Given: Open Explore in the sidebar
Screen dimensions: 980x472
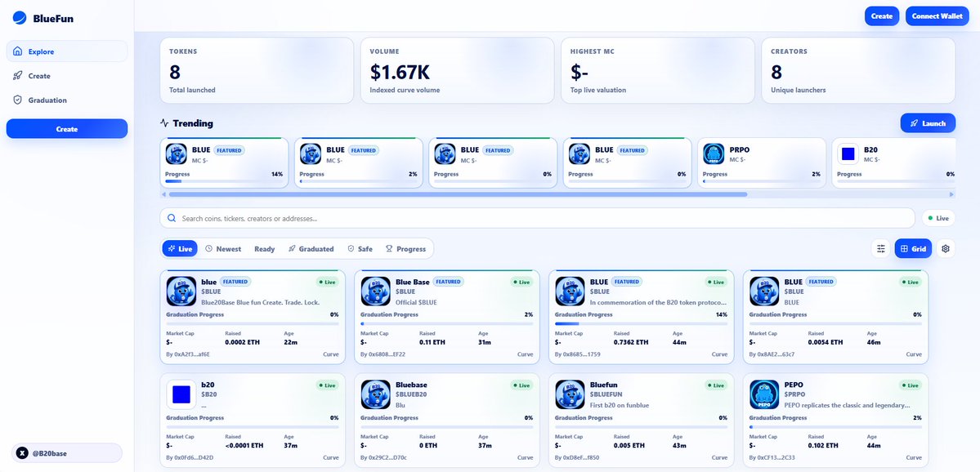Looking at the screenshot, I should click(x=67, y=51).
